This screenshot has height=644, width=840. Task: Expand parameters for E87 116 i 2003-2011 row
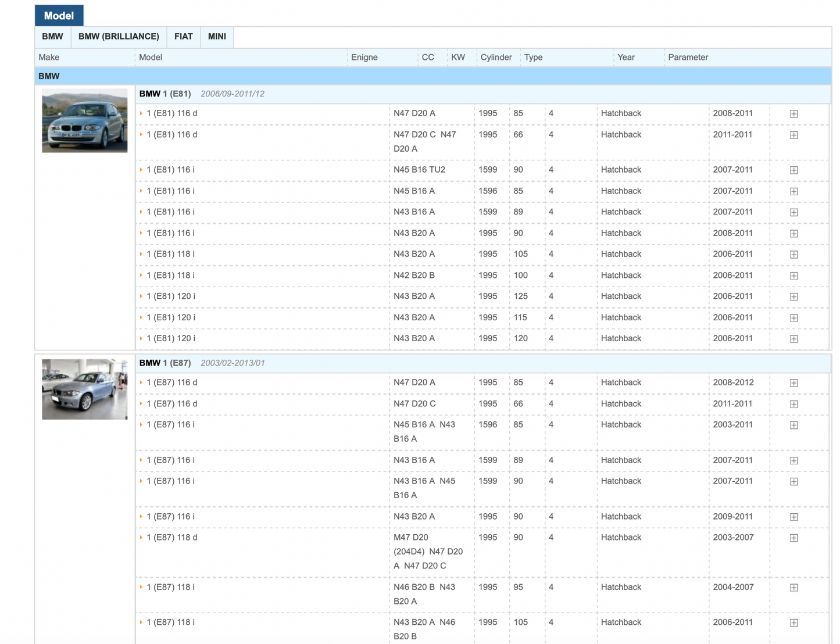[793, 425]
